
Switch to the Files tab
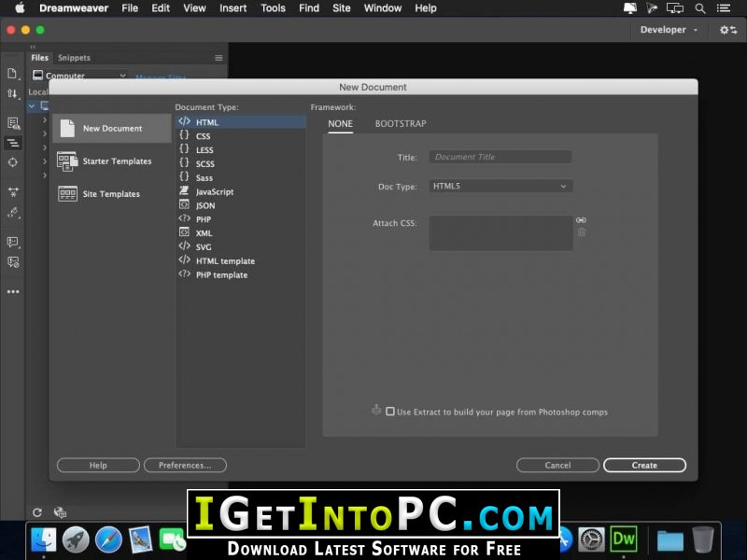click(x=39, y=58)
